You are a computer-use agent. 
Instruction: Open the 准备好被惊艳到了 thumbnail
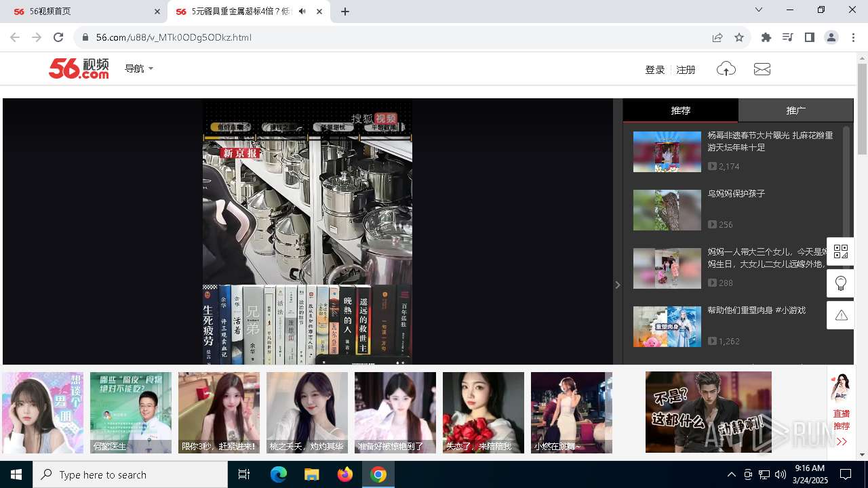(x=395, y=413)
